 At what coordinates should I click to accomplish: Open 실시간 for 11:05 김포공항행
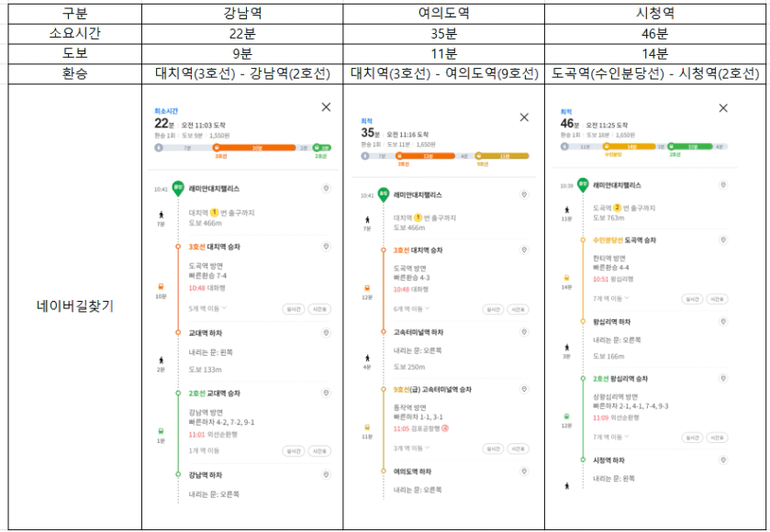click(x=493, y=449)
